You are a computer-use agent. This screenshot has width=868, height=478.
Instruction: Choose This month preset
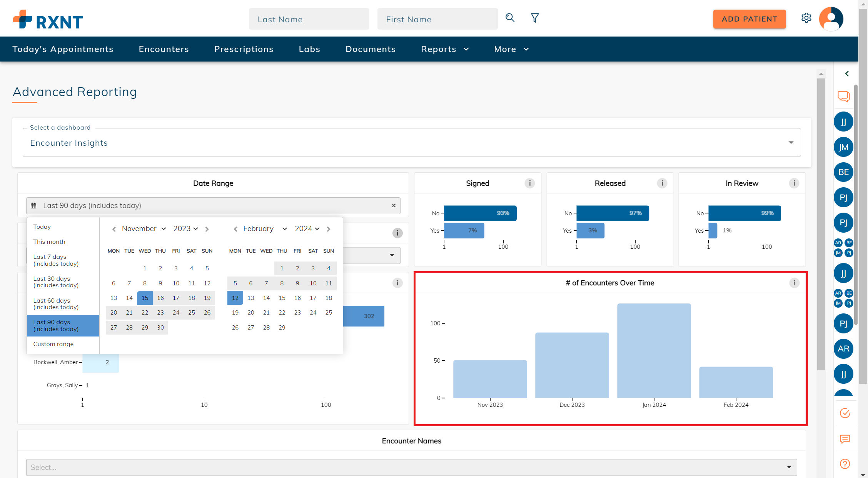coord(63,242)
